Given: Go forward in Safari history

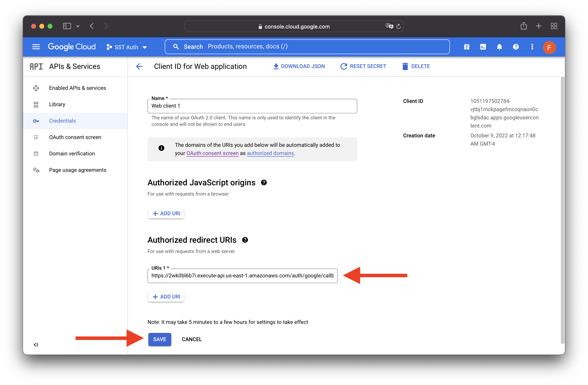Looking at the screenshot, I should 106,26.
